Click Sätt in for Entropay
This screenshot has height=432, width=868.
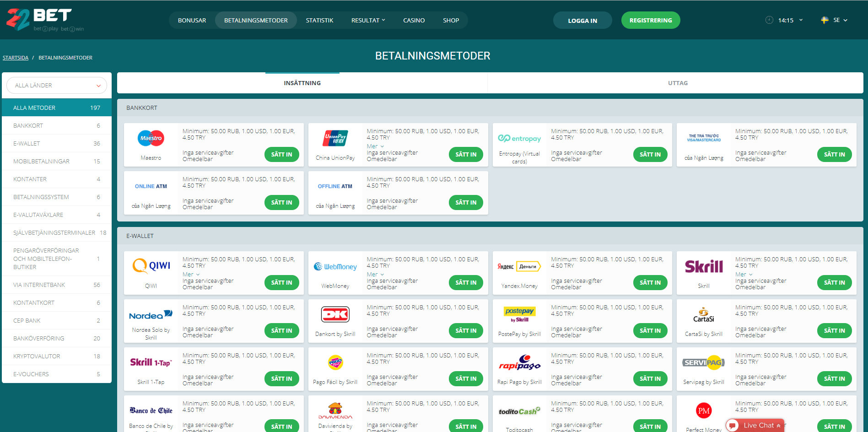[x=650, y=154]
